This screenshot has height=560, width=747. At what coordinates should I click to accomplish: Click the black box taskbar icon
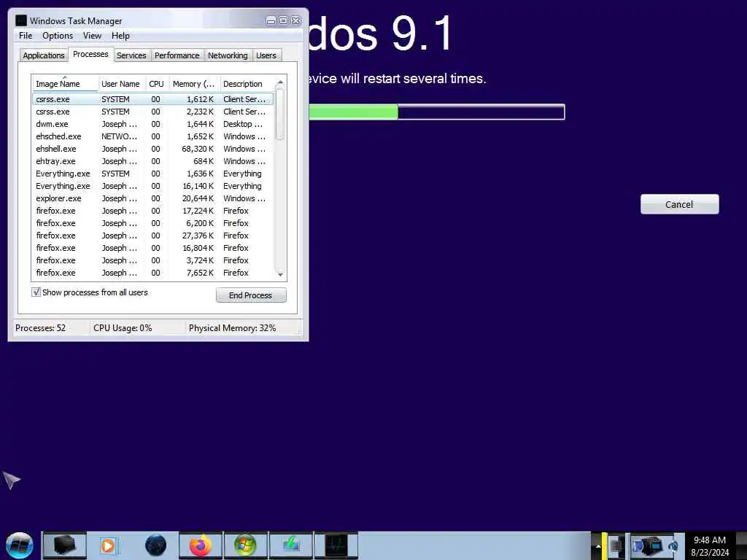coord(65,545)
